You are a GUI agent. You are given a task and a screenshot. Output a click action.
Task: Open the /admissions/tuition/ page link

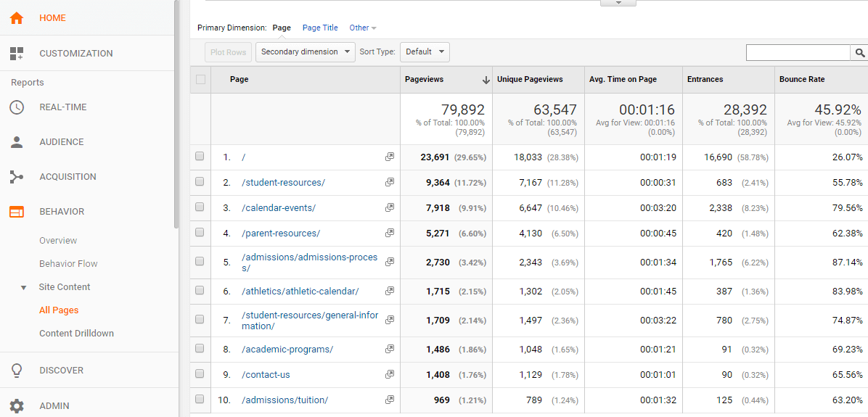tap(285, 400)
